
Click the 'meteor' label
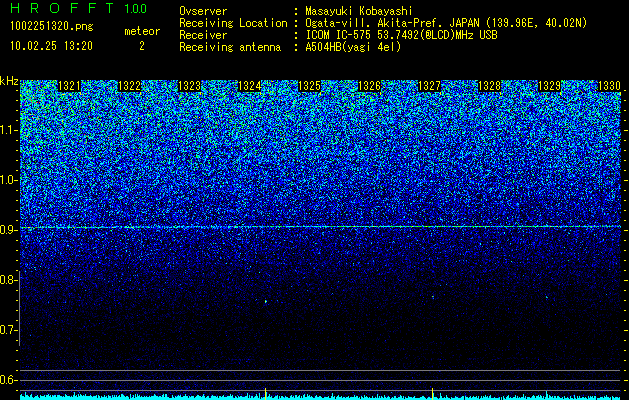point(142,31)
